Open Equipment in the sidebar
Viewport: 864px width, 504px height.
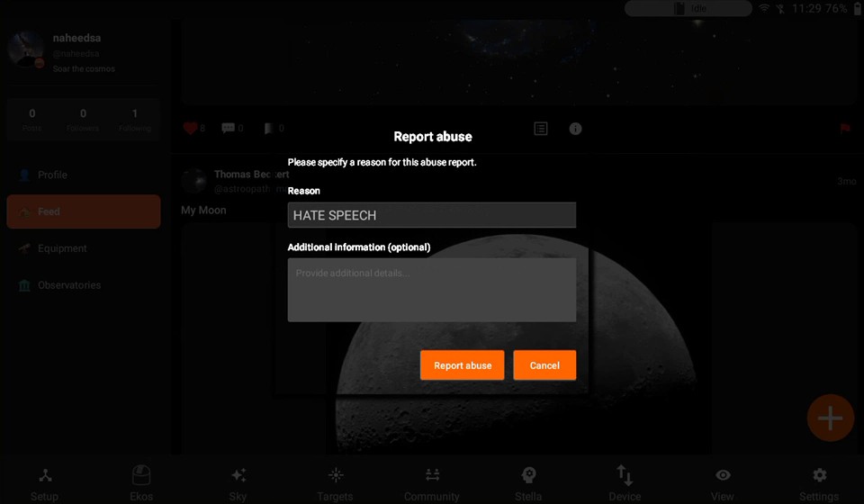pos(84,248)
